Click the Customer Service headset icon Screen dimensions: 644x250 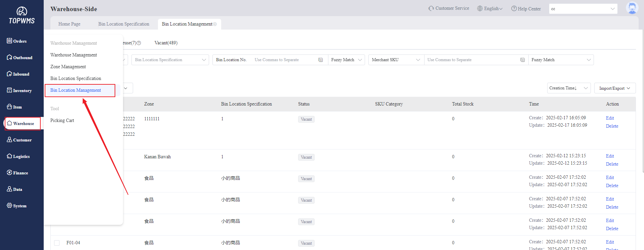[431, 8]
